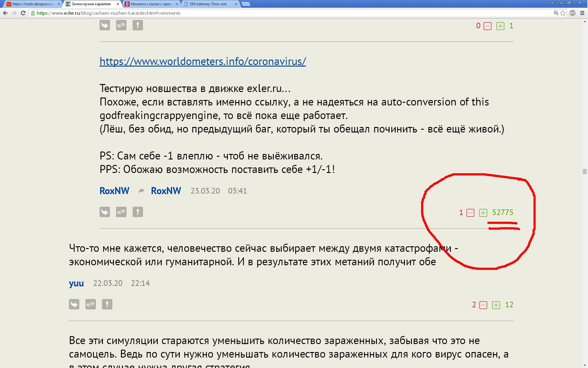
Task: Open zoom indicator in address bar
Action: pos(556,13)
